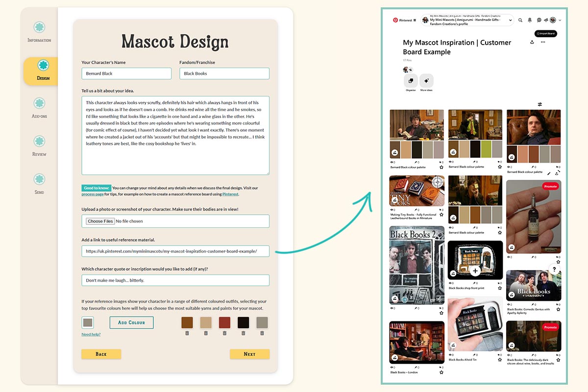Click the Organise board button
The width and height of the screenshot is (588, 392).
click(x=411, y=81)
